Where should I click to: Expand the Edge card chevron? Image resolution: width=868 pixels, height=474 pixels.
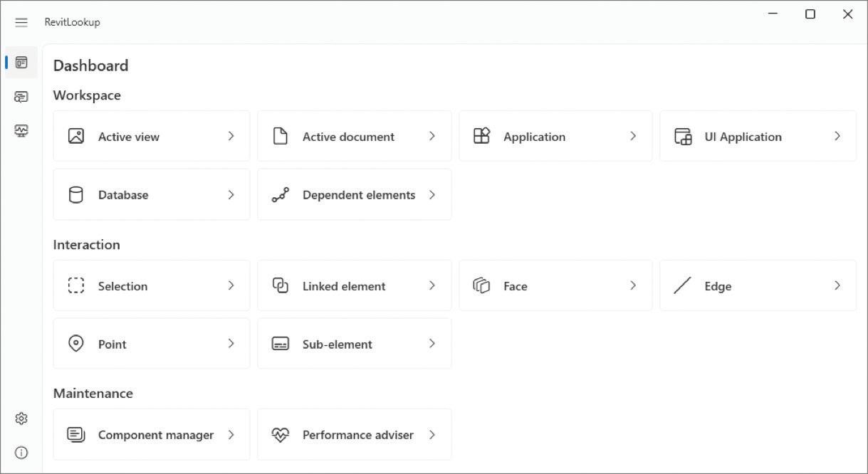click(x=837, y=285)
